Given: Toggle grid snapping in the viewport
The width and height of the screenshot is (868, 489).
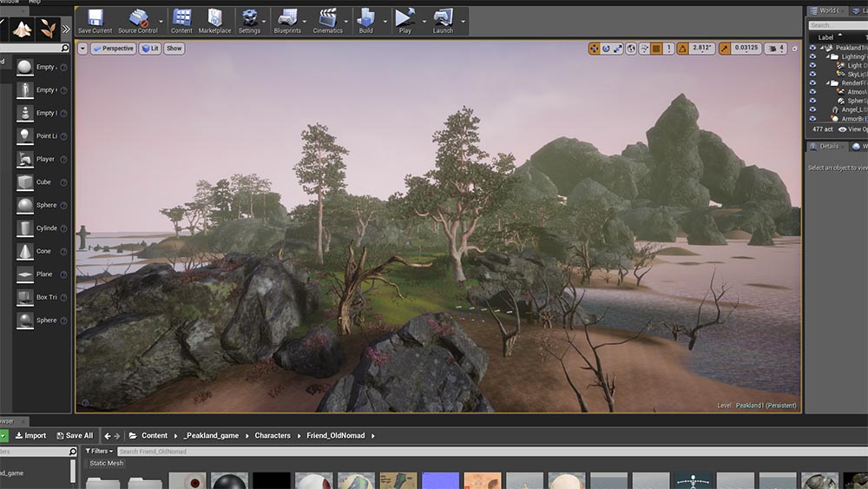Looking at the screenshot, I should [656, 49].
